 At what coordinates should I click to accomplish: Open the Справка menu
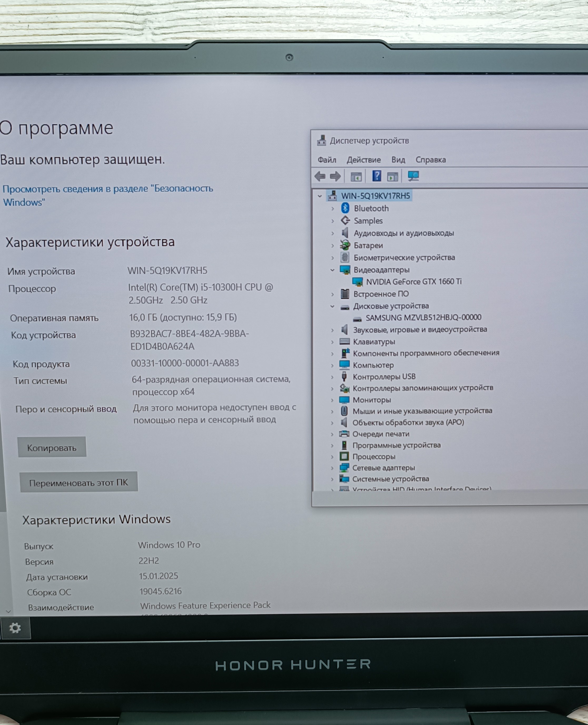point(431,160)
